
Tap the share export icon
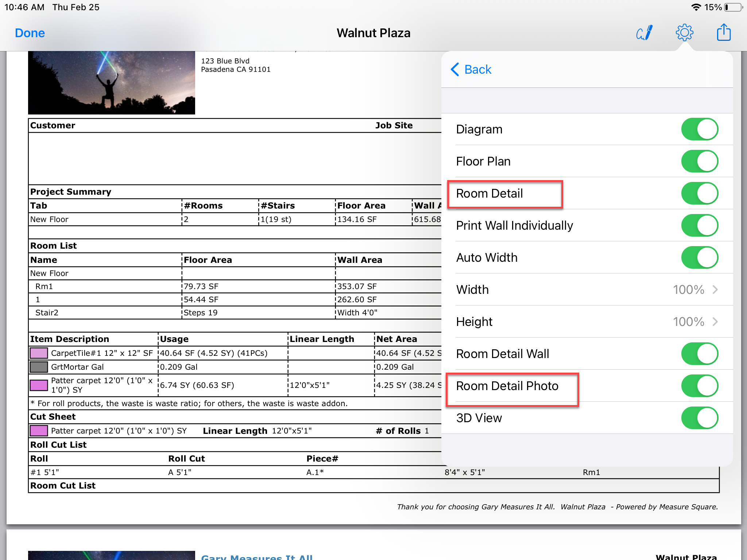point(724,32)
